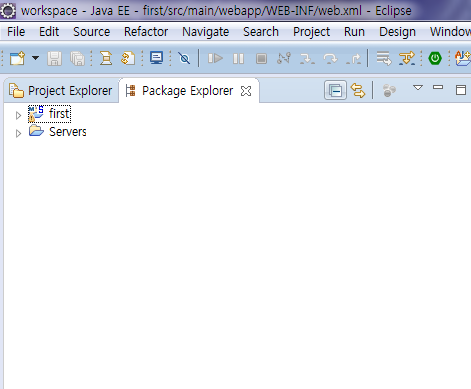The height and width of the screenshot is (389, 471).
Task: Click the Build toolbar icon after Save All
Action: [x=106, y=58]
